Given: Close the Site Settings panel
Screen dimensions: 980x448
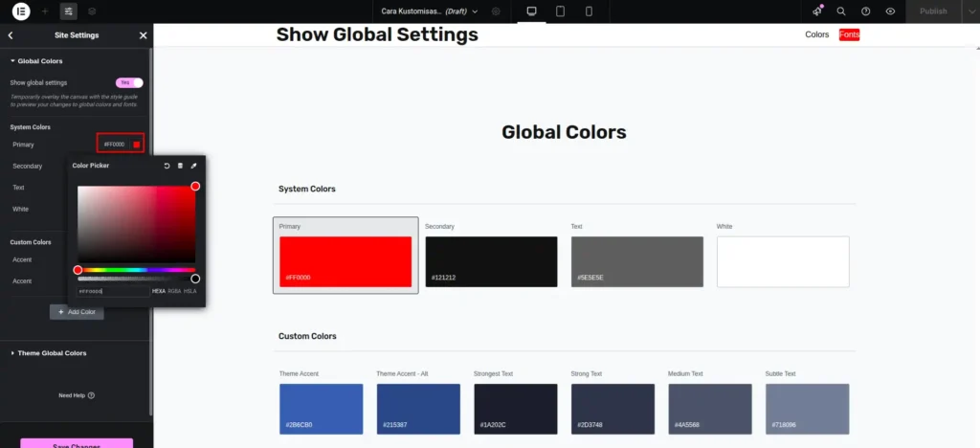Looking at the screenshot, I should (x=144, y=35).
